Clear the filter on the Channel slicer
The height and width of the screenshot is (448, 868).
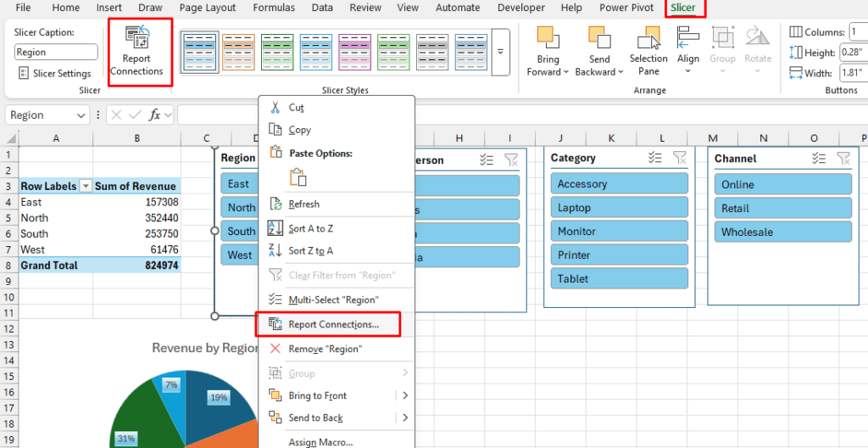tap(843, 159)
